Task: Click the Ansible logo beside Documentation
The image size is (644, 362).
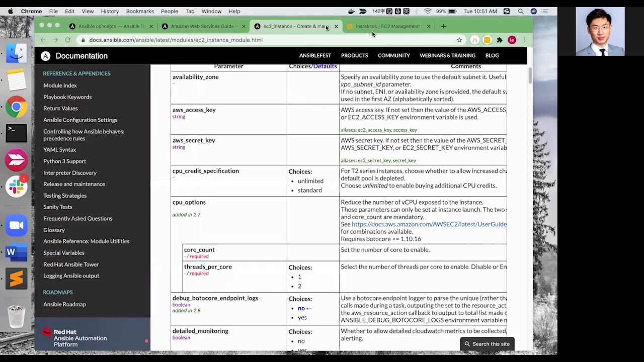Action: 45,56
